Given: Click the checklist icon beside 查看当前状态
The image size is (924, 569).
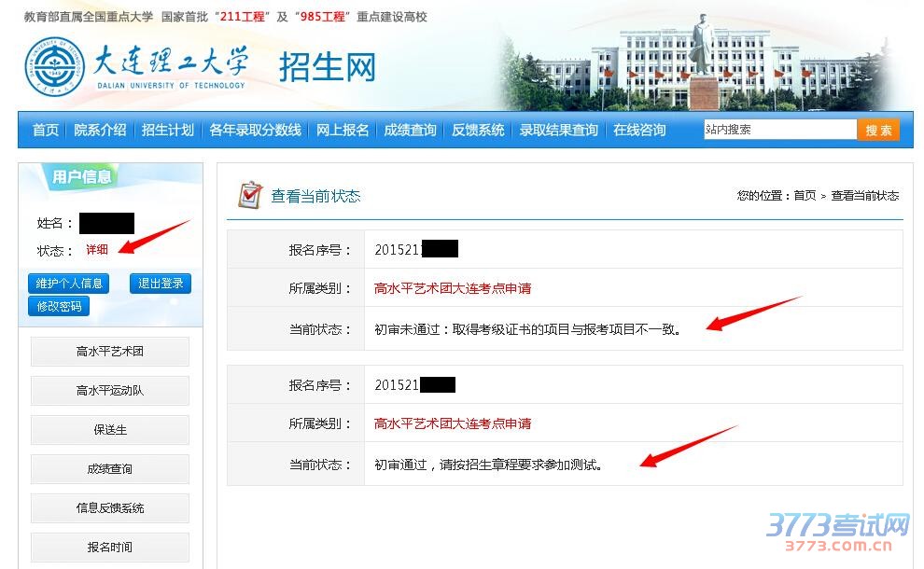Looking at the screenshot, I should [249, 195].
